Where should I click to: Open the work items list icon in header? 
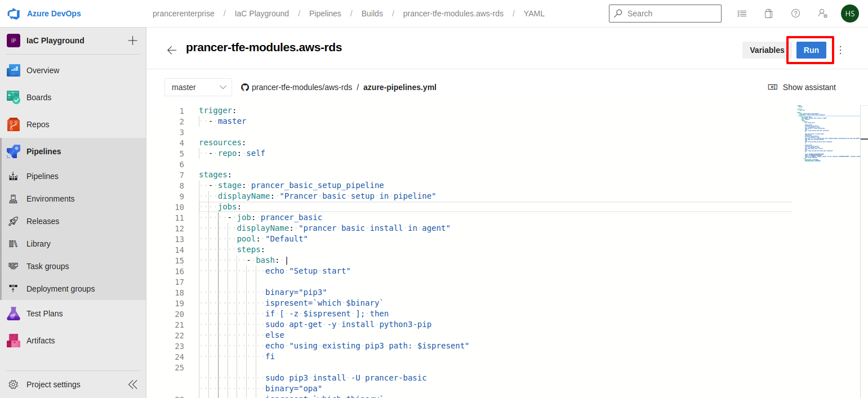click(741, 14)
